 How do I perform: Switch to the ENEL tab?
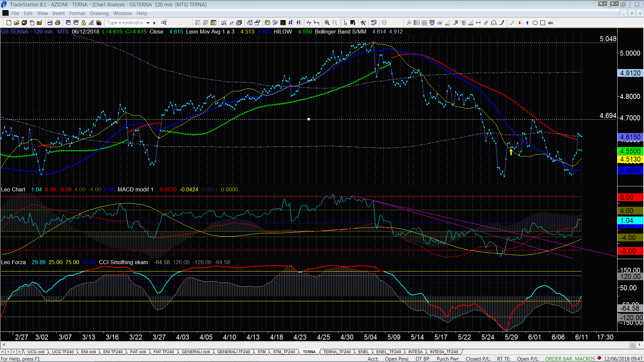pos(363,352)
